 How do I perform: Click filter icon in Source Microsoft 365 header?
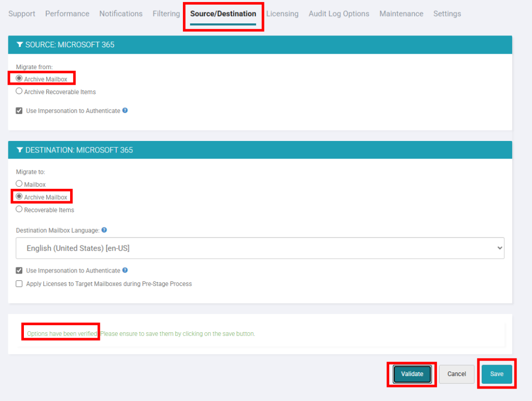(20, 45)
